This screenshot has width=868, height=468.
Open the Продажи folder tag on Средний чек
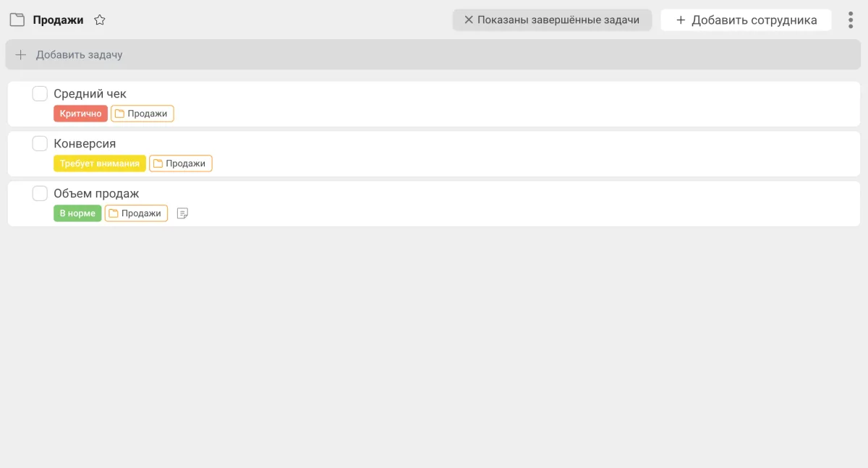coord(142,114)
